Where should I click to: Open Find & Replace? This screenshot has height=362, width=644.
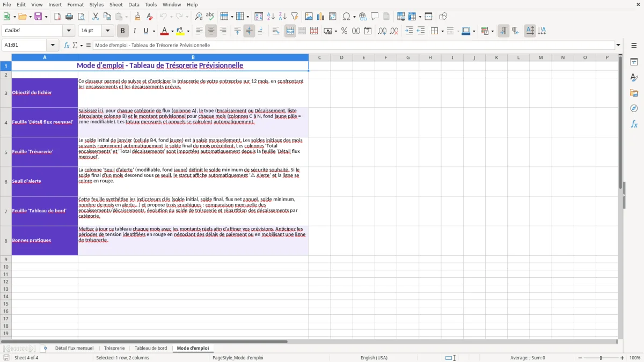199,17
